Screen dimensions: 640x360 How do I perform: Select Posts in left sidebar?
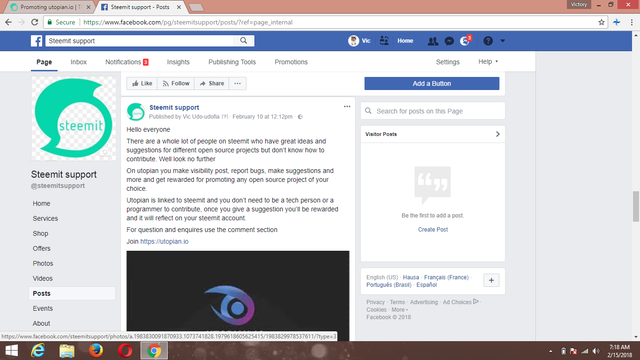(x=72, y=293)
